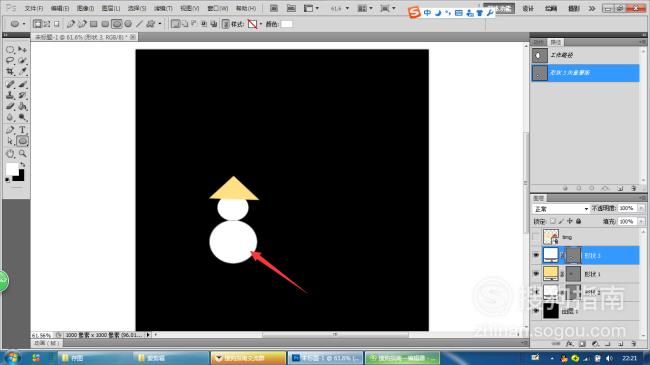Add a layer mask from Layers footer
This screenshot has width=650, height=365.
click(582, 344)
